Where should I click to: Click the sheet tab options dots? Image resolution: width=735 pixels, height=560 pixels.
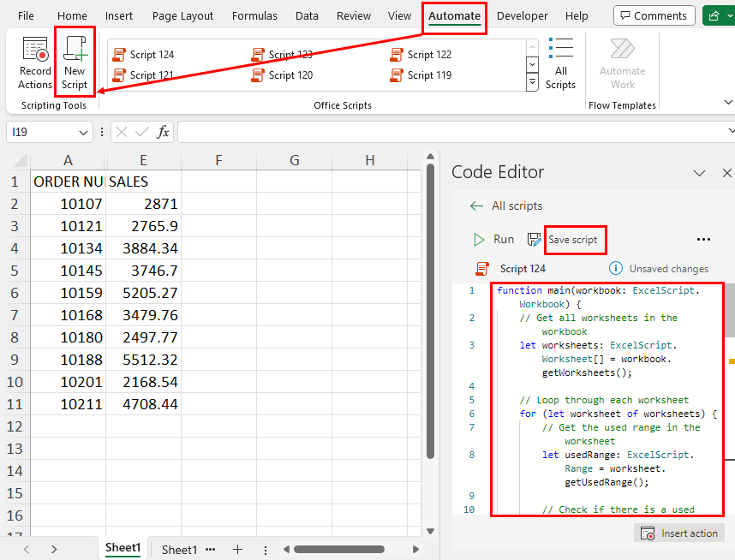(x=266, y=550)
